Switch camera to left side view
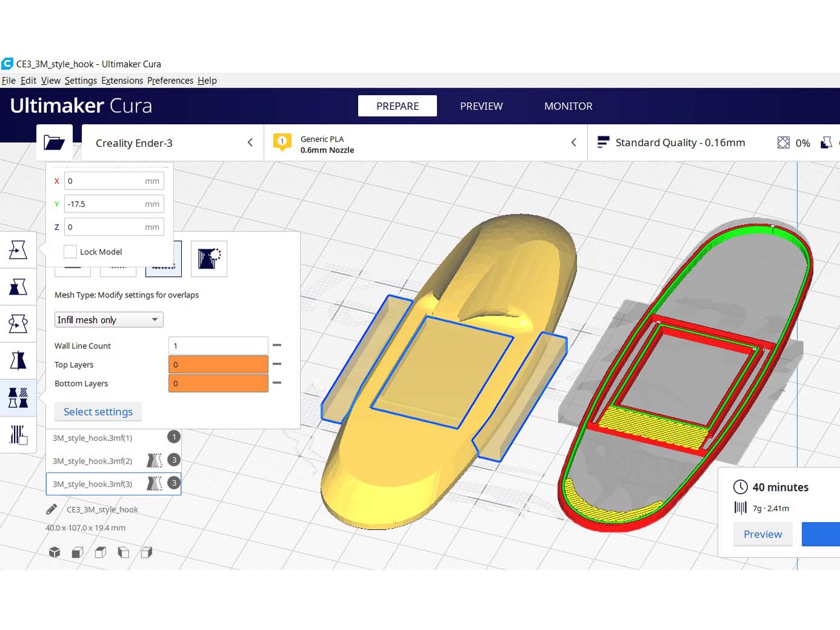Screen dimensions: 840x630 (x=124, y=552)
